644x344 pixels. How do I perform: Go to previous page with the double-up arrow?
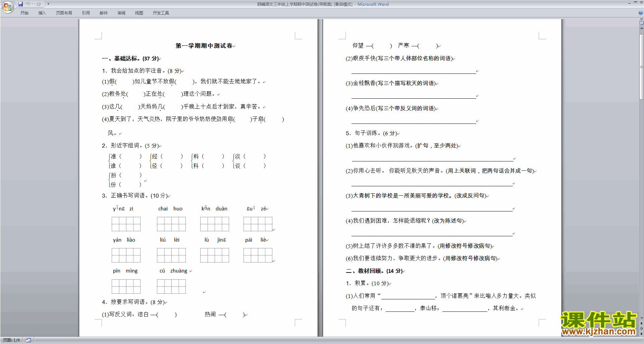[642, 323]
